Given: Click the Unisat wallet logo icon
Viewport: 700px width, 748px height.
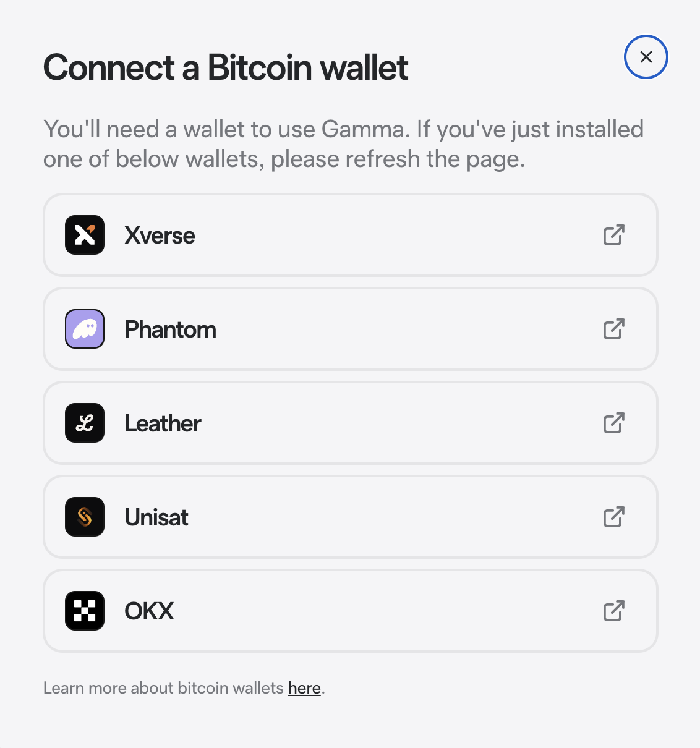Looking at the screenshot, I should pyautogui.click(x=85, y=517).
